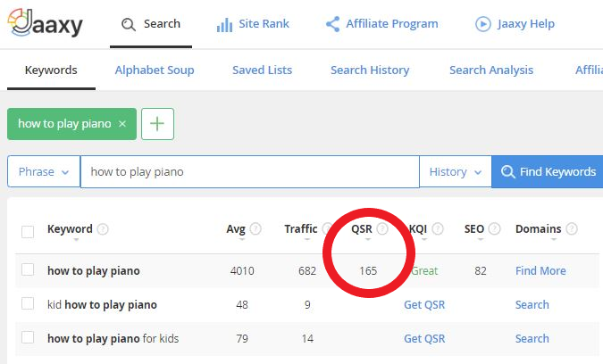Viewport: 603px width, 364px height.
Task: Open the Search main menu item
Action: click(x=151, y=24)
